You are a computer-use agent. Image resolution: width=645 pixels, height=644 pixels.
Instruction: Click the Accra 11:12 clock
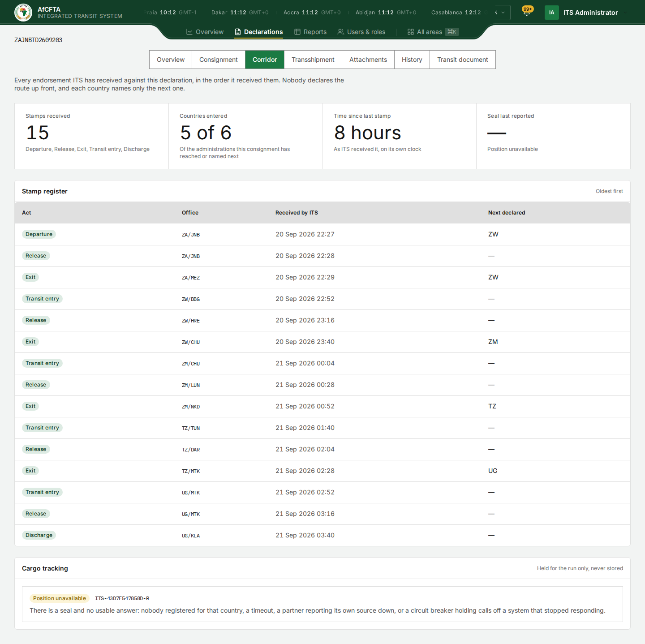point(312,13)
